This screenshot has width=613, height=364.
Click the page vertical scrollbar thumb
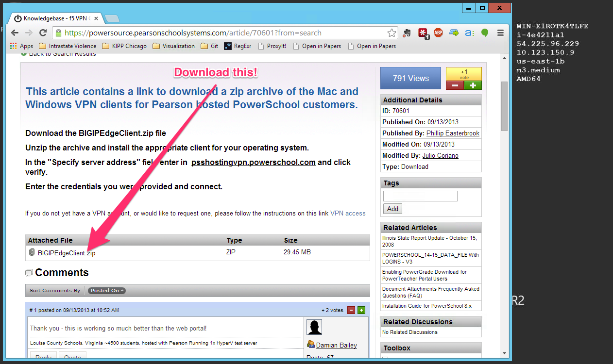click(x=504, y=106)
